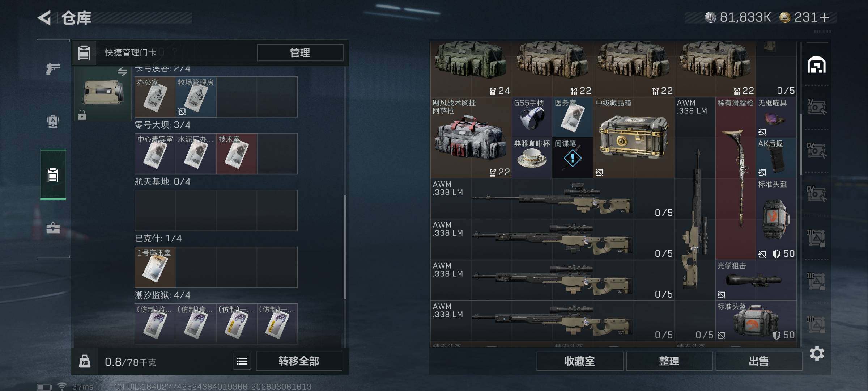The image size is (868, 391).
Task: Click the 整理 sort button
Action: click(x=669, y=361)
